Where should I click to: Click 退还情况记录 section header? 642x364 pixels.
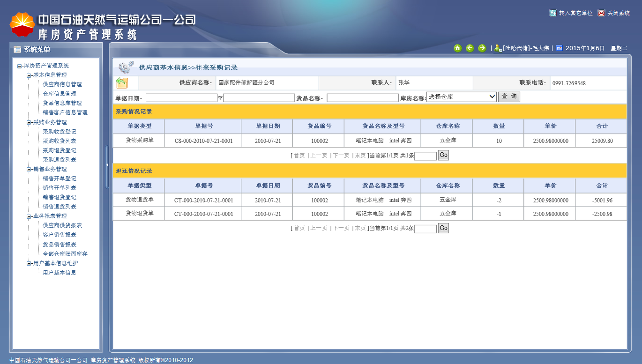[134, 171]
